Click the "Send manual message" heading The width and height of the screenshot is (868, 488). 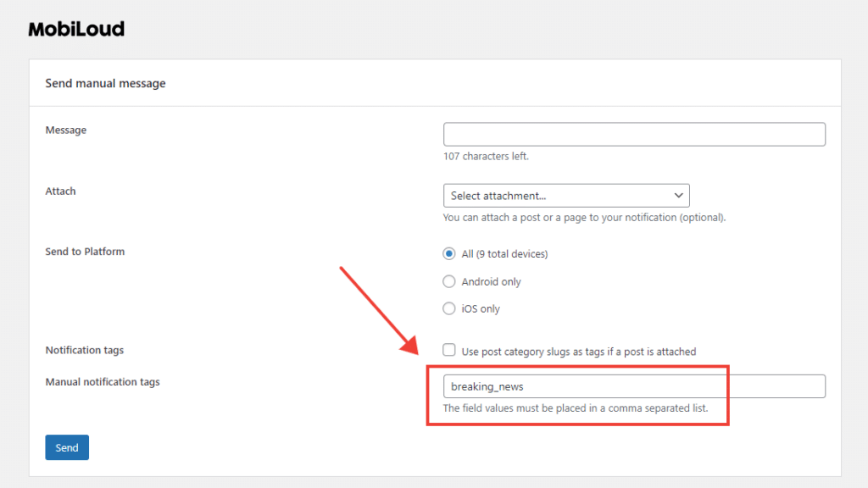[x=105, y=83]
